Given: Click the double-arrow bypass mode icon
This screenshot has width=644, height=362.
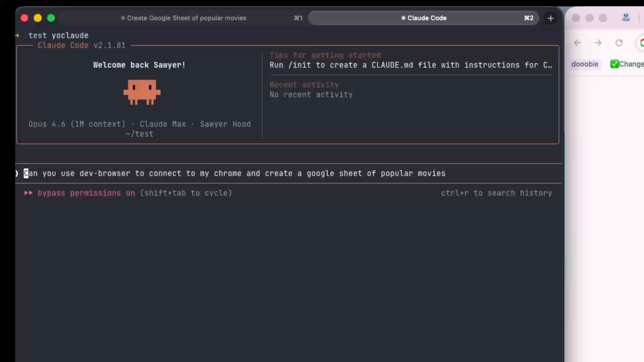Looking at the screenshot, I should [x=28, y=193].
